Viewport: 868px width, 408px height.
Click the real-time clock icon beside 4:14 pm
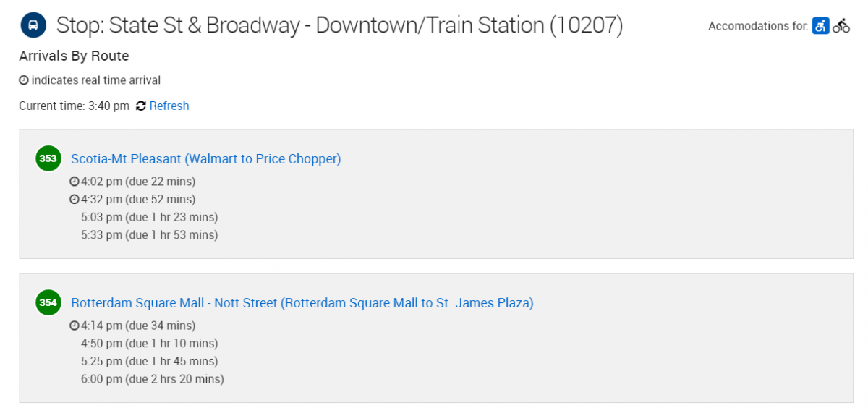coord(74,326)
